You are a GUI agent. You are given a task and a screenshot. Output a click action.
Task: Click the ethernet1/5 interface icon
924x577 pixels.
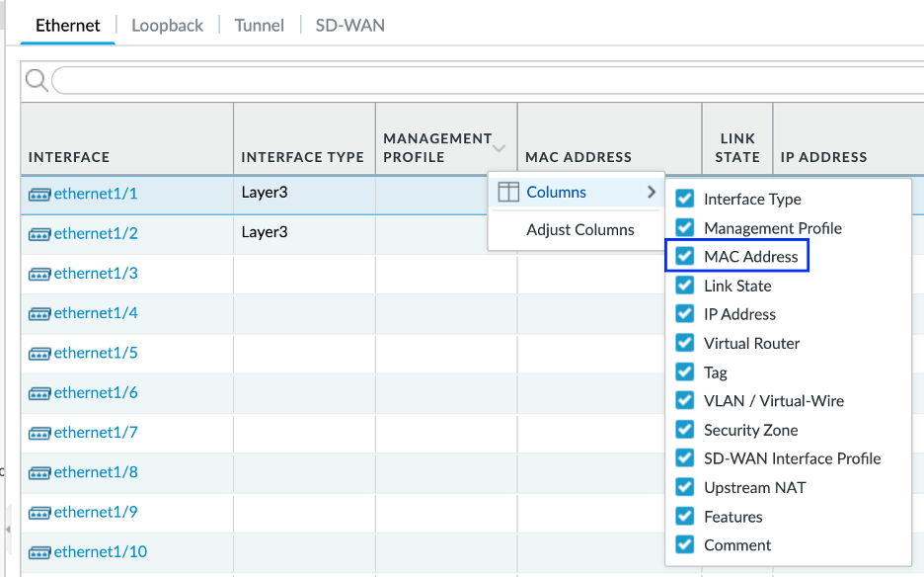(39, 353)
